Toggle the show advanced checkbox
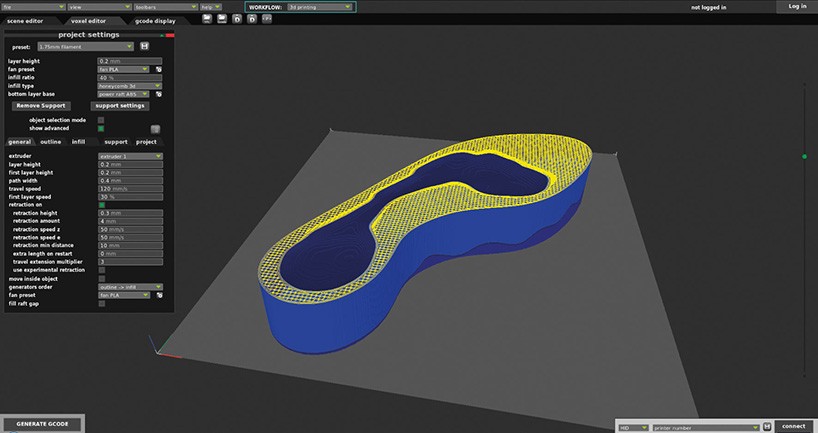 coord(101,129)
